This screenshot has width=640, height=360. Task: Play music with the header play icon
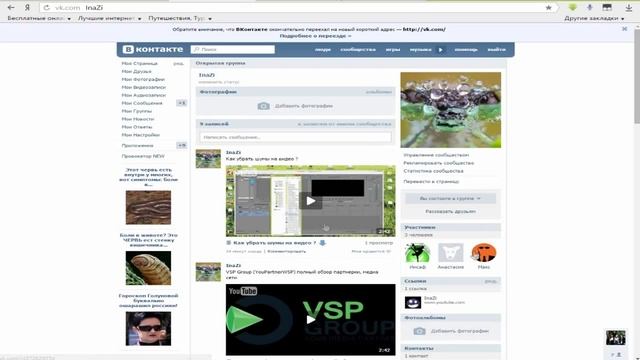pyautogui.click(x=441, y=50)
